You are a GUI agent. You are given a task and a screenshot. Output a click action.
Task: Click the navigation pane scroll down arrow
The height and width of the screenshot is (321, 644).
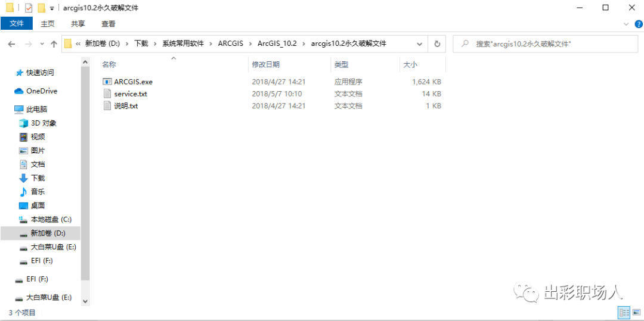click(85, 301)
